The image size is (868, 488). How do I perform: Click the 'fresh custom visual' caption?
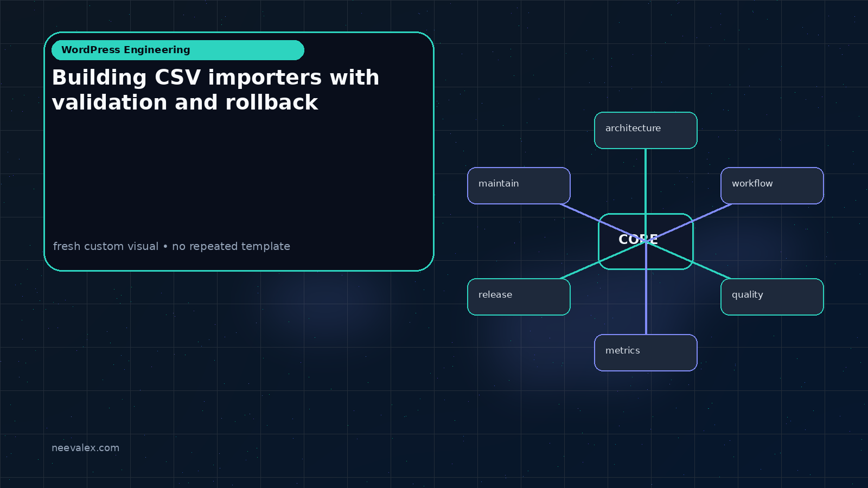pos(171,246)
